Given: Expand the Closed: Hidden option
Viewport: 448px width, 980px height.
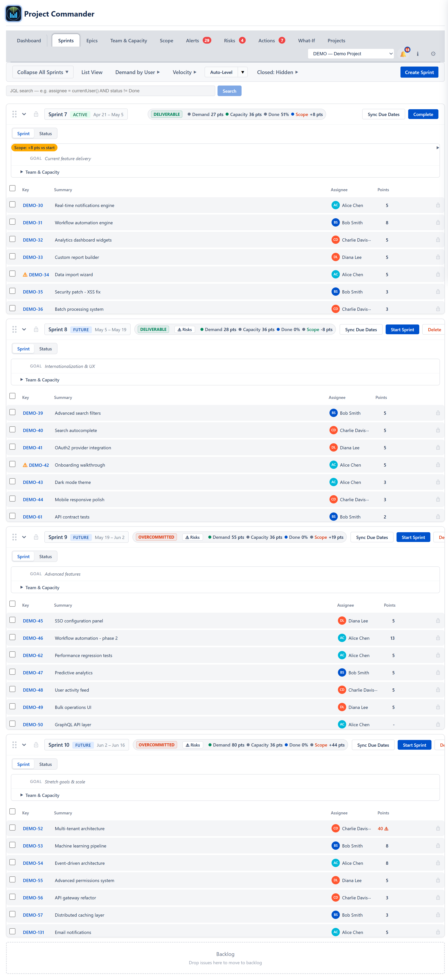Looking at the screenshot, I should click(x=277, y=72).
